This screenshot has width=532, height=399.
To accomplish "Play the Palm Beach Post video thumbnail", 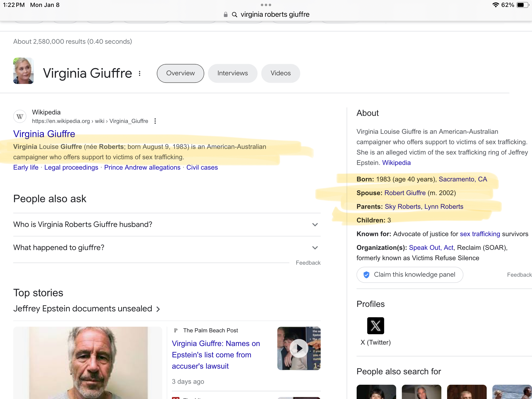I will click(x=299, y=348).
